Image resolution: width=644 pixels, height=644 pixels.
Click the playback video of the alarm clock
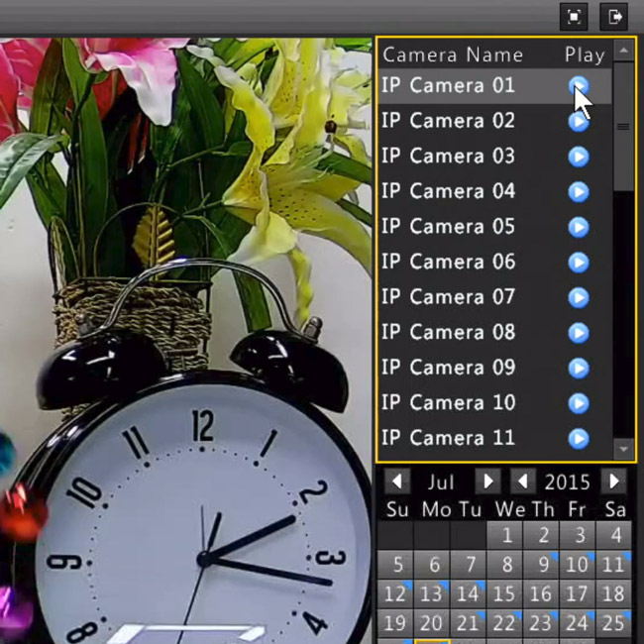[185, 341]
